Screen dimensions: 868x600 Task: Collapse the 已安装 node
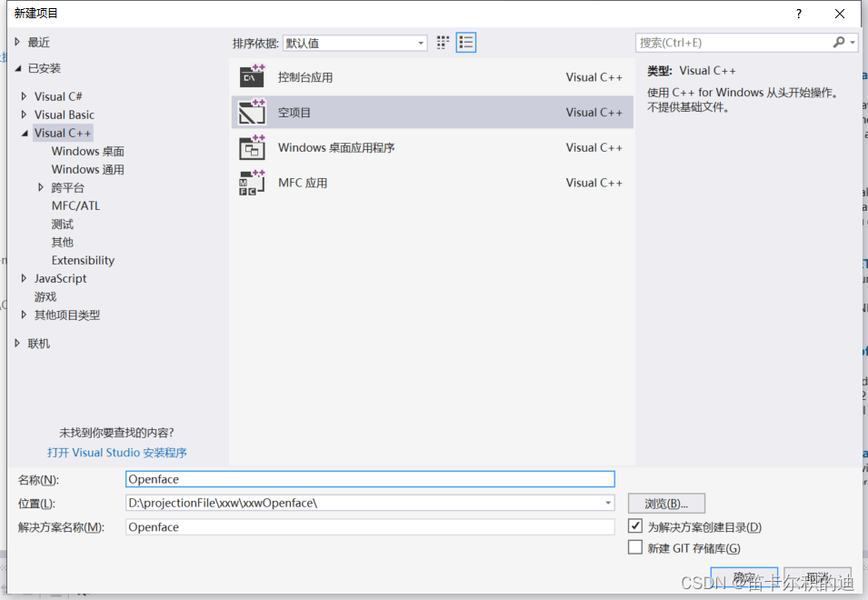pyautogui.click(x=17, y=68)
